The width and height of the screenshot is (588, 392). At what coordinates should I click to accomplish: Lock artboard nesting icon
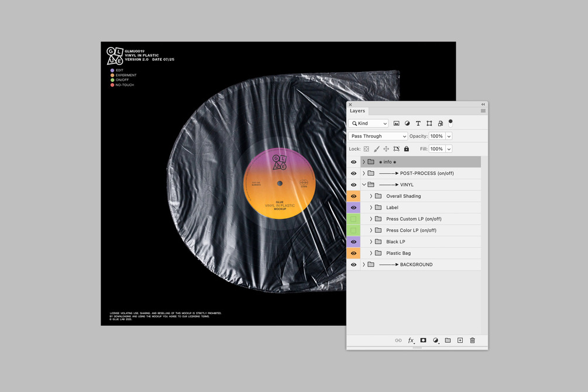click(396, 149)
